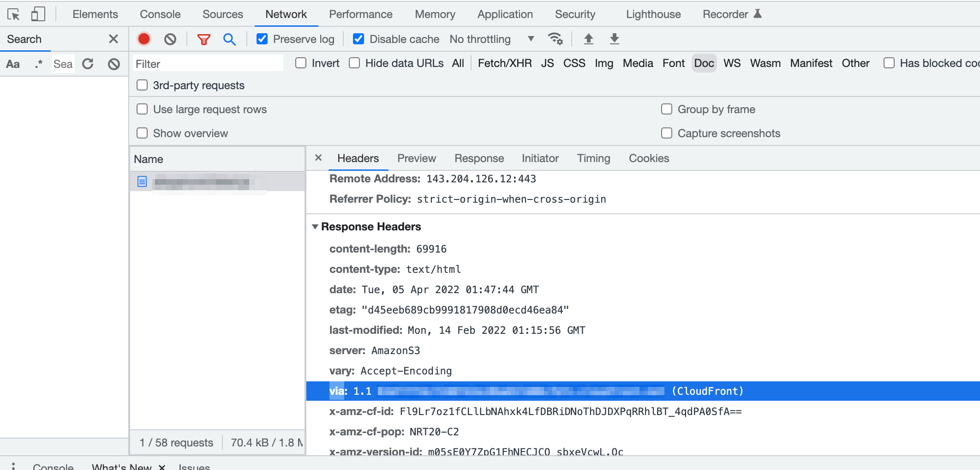Viewport: 980px width, 470px height.
Task: Export HAR file with download arrow
Action: click(614, 39)
